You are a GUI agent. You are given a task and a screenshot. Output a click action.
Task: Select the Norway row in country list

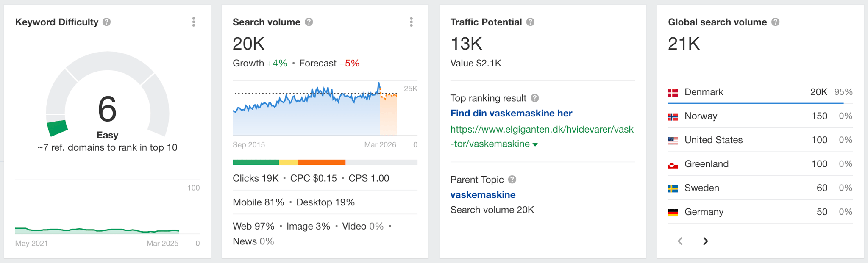tap(760, 116)
